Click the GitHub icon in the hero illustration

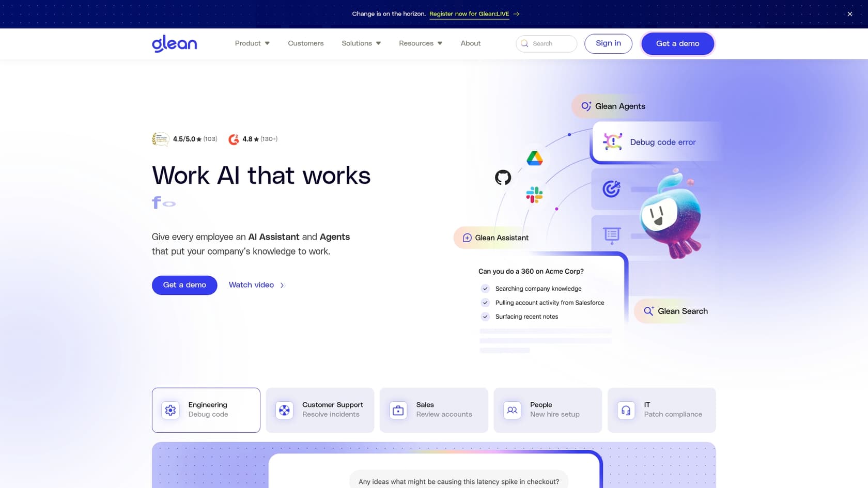click(502, 177)
